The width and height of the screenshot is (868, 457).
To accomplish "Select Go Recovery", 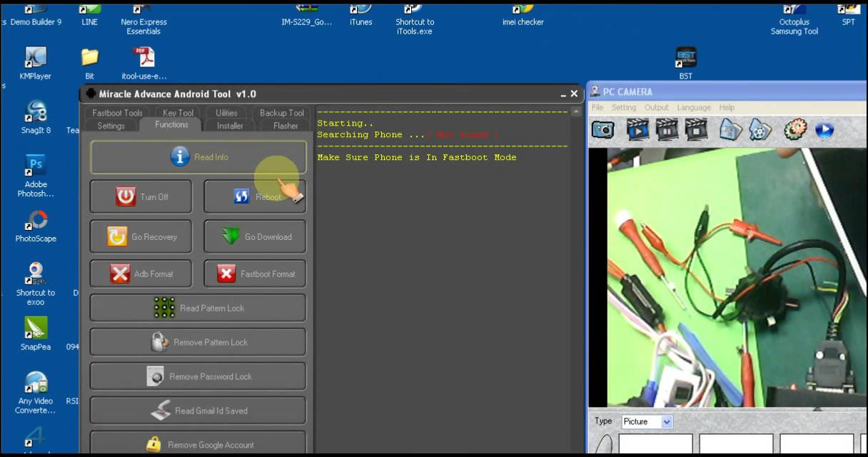I will (x=141, y=236).
